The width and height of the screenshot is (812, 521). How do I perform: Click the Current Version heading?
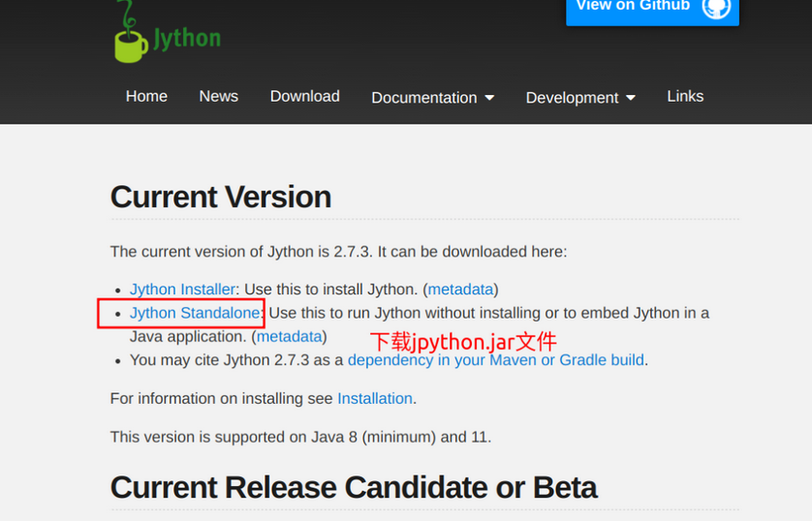[221, 198]
